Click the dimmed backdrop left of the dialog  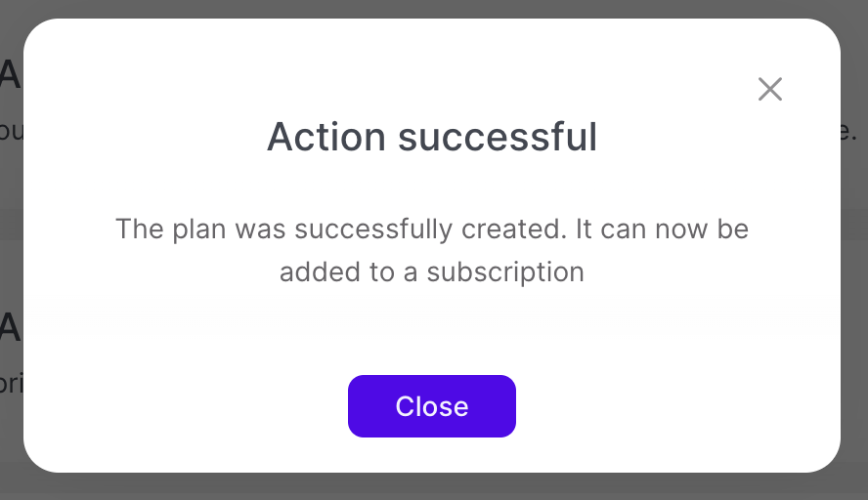pyautogui.click(x=11, y=244)
